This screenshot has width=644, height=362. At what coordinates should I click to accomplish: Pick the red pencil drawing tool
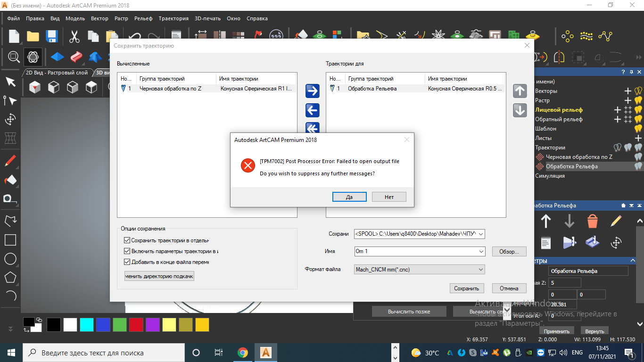tap(10, 161)
